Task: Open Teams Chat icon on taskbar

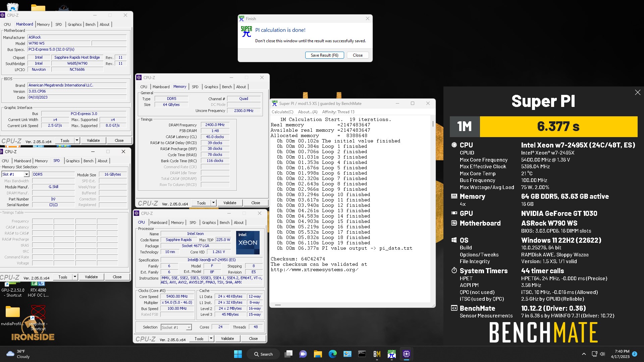Action: 303,354
